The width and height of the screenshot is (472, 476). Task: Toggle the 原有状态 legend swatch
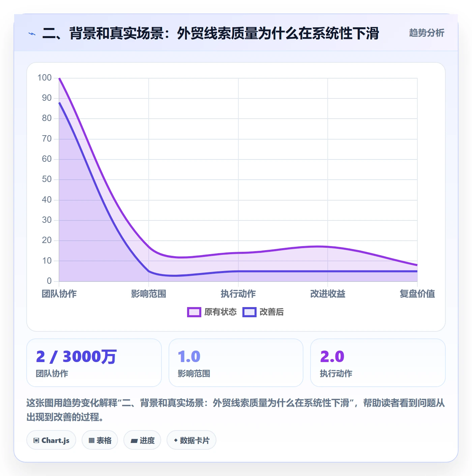[194, 312]
